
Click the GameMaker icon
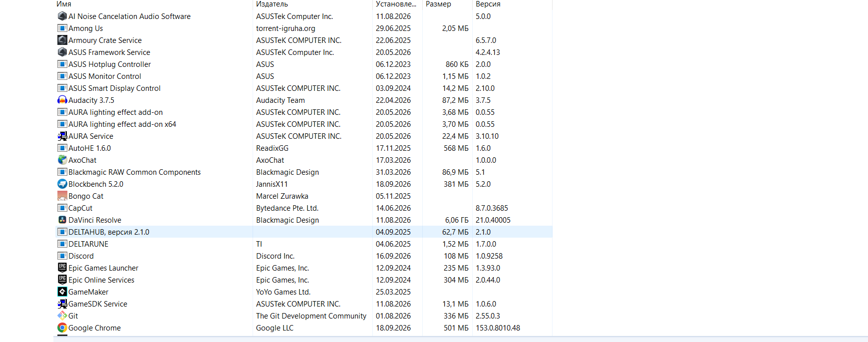pyautogui.click(x=62, y=292)
